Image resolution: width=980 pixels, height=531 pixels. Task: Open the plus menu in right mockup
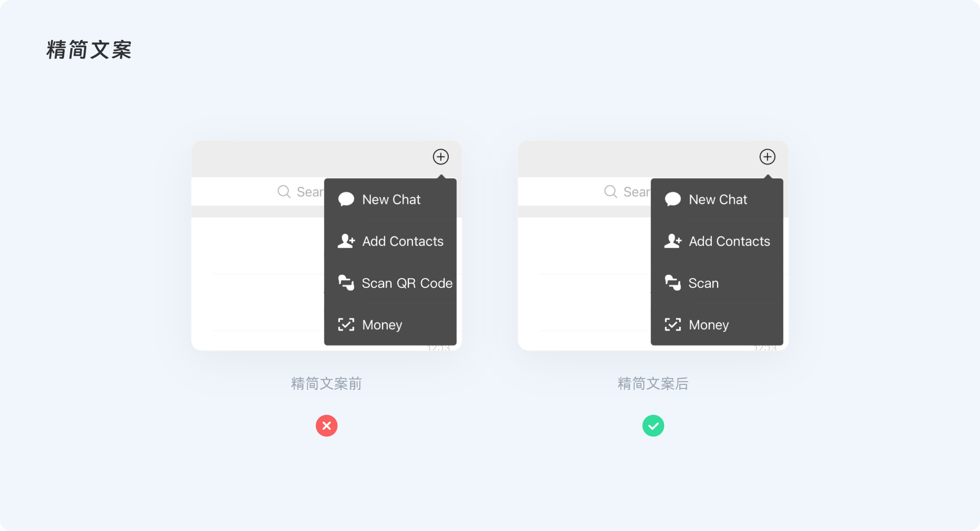767,157
